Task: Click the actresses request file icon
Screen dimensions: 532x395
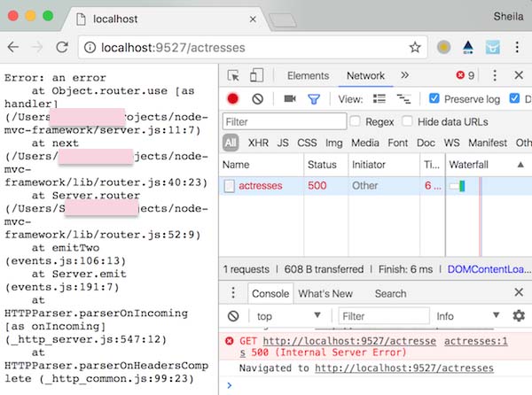Action: 229,186
